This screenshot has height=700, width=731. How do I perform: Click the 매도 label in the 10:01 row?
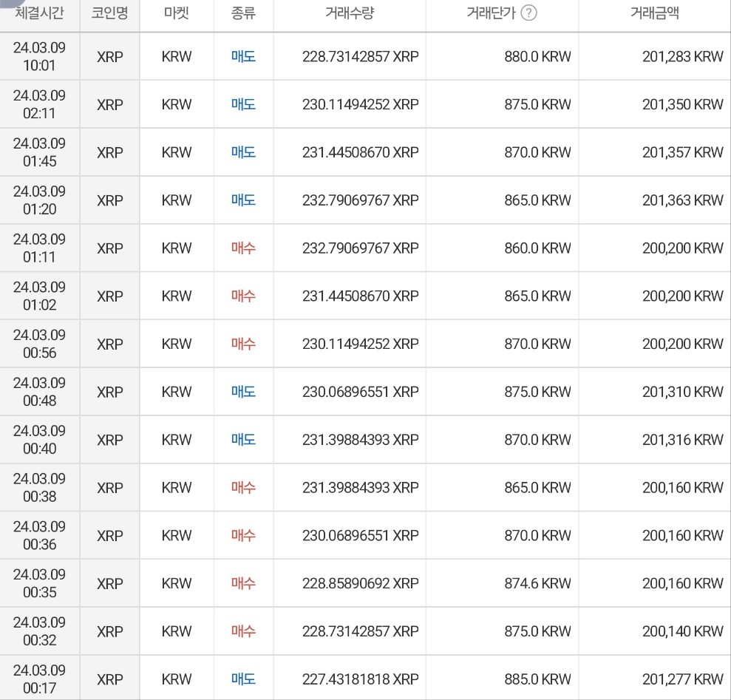click(x=243, y=56)
